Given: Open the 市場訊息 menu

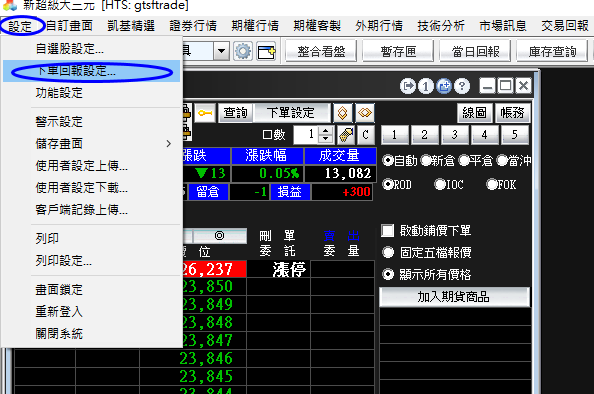Looking at the screenshot, I should 503,26.
